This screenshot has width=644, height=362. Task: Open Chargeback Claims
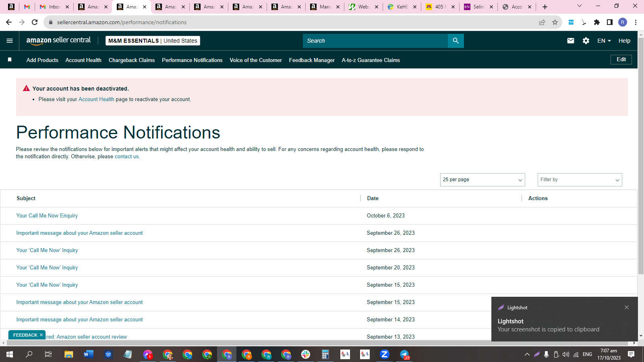click(132, 60)
